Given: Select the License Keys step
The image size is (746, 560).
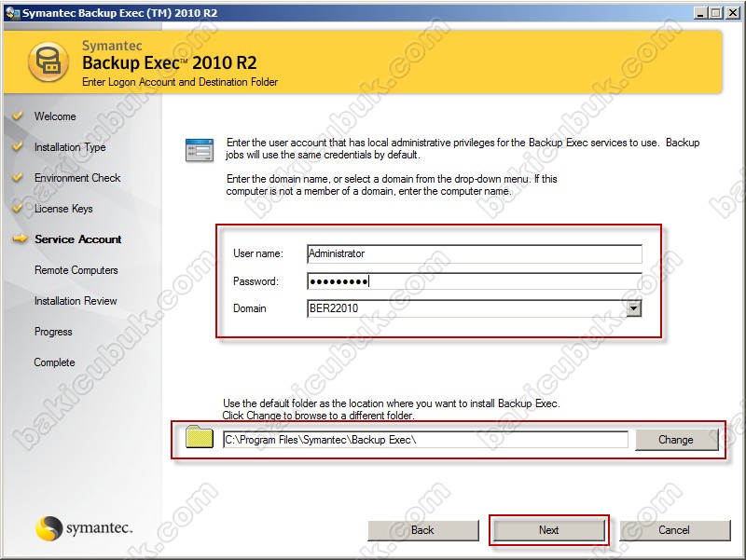Looking at the screenshot, I should 63,209.
